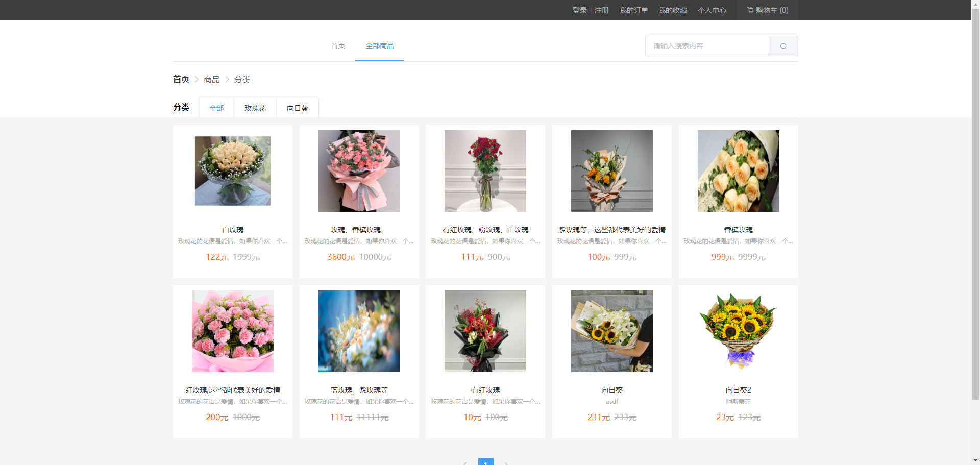Click 分类 in the breadcrumb
980x465 pixels.
click(x=242, y=79)
